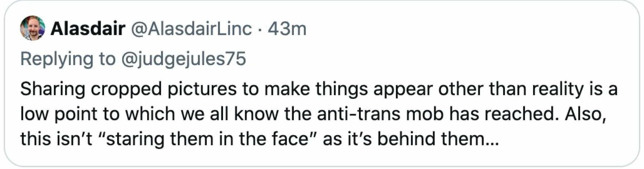Click the @AlasdairLinc handle
The height and width of the screenshot is (169, 644).
(190, 29)
